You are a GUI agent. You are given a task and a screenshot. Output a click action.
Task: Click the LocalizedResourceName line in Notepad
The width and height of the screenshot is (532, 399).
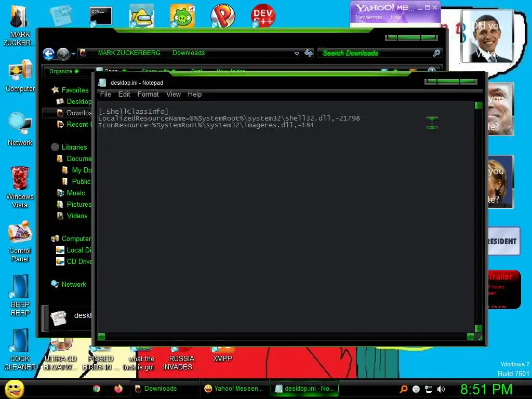[x=229, y=118]
